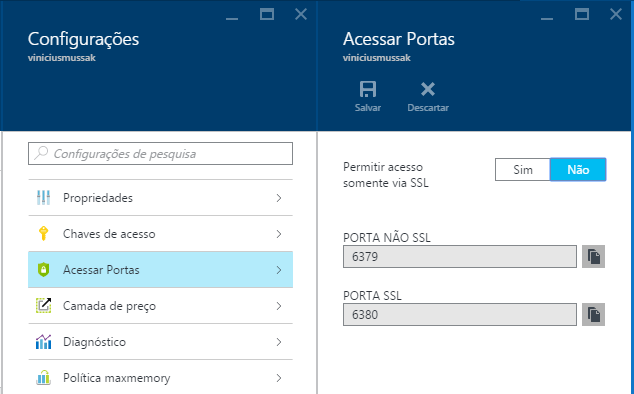This screenshot has width=634, height=394.
Task: Expand Chaves de acesso with its chevron
Action: pos(279,234)
